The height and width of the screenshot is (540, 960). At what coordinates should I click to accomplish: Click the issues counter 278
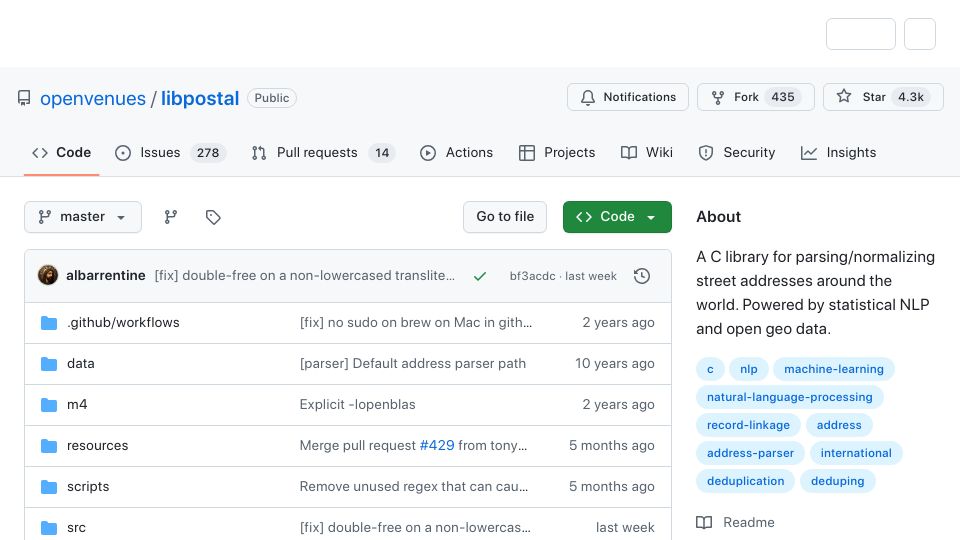coord(208,153)
